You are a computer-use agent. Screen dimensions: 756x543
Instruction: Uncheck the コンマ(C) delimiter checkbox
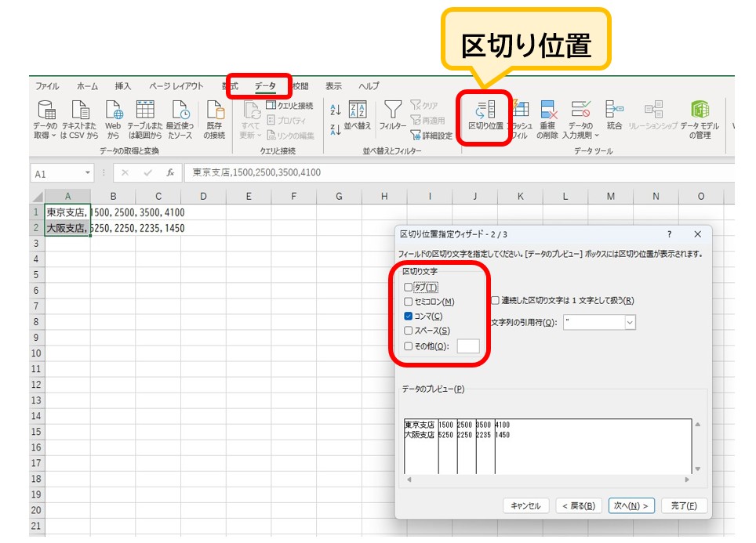coord(409,316)
